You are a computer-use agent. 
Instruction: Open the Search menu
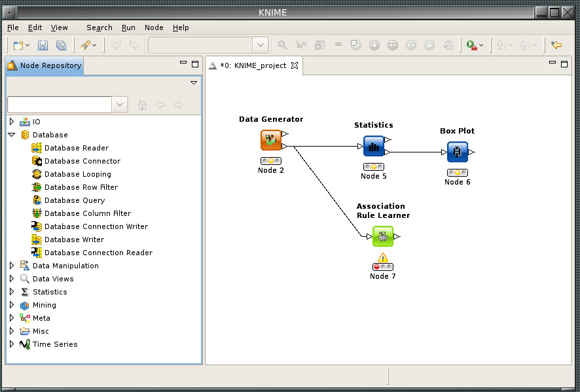99,27
